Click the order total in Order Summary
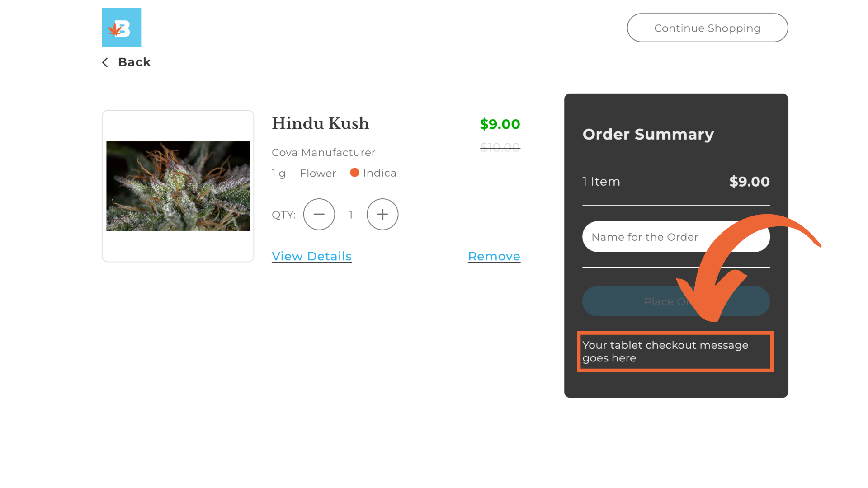This screenshot has width=868, height=488. click(749, 182)
